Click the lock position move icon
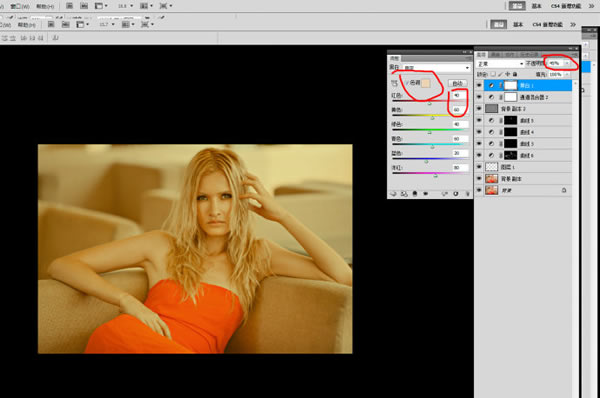 point(508,74)
